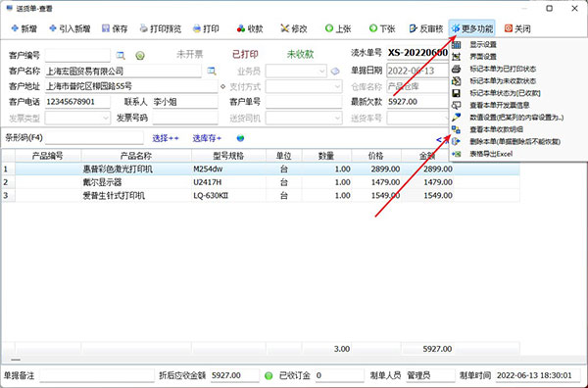Click the 客户名称 field with 上海宏图贸易有限公司
Image resolution: width=588 pixels, height=388 pixels.
coord(123,71)
